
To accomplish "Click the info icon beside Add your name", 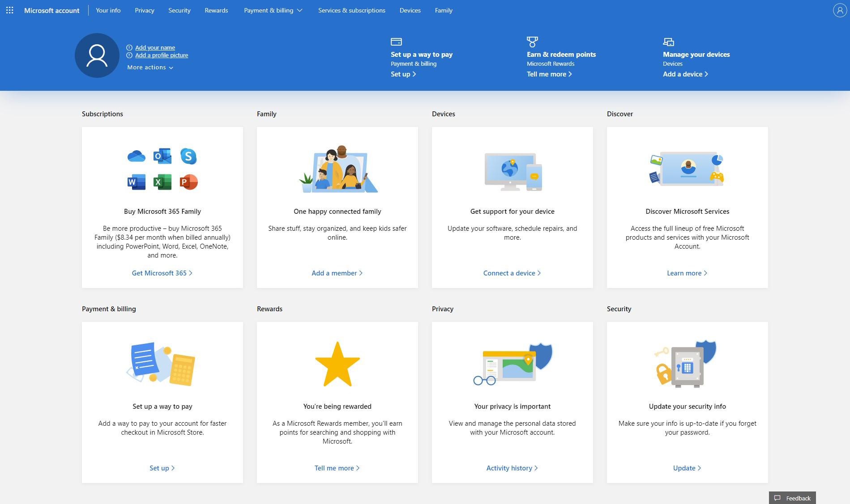I will [129, 47].
